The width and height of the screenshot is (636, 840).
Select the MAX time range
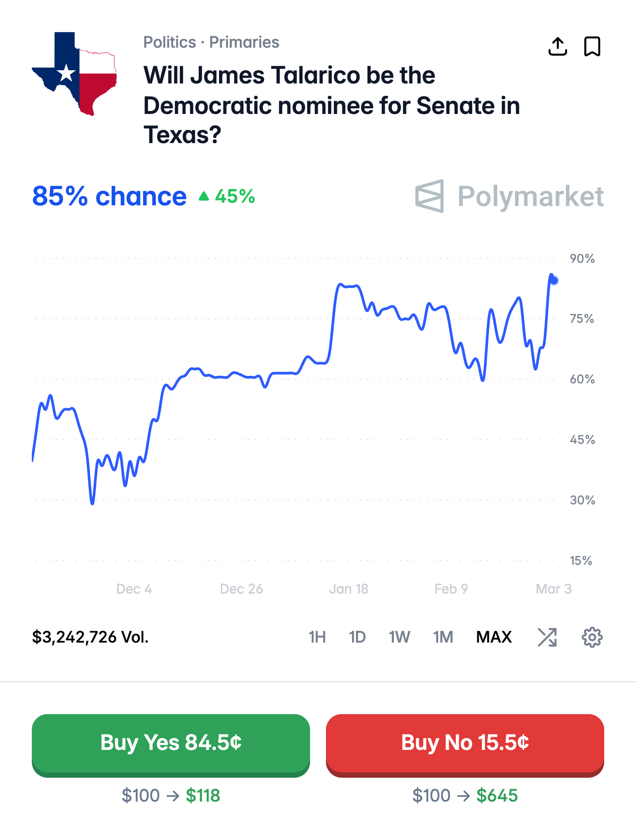[x=494, y=637]
